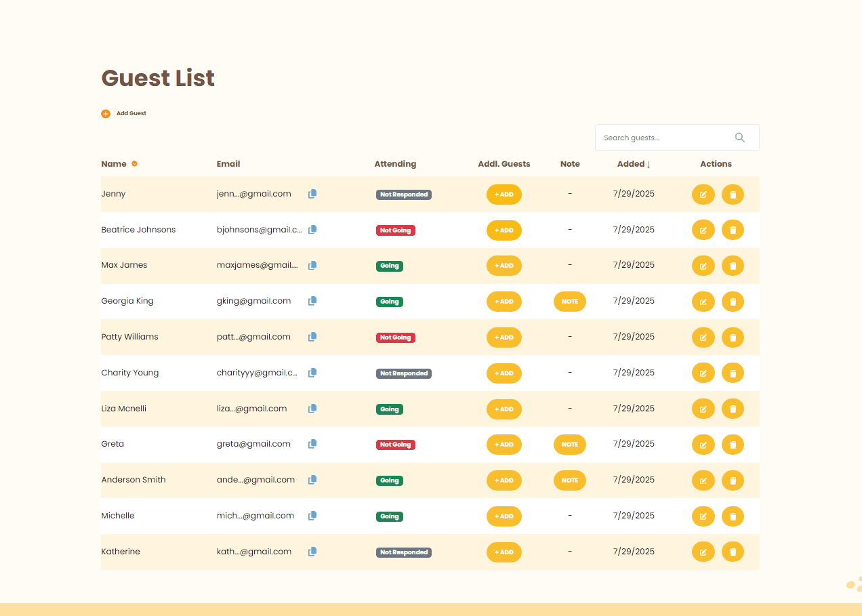Delete Katherine's guest entry
The width and height of the screenshot is (862, 616).
[733, 552]
